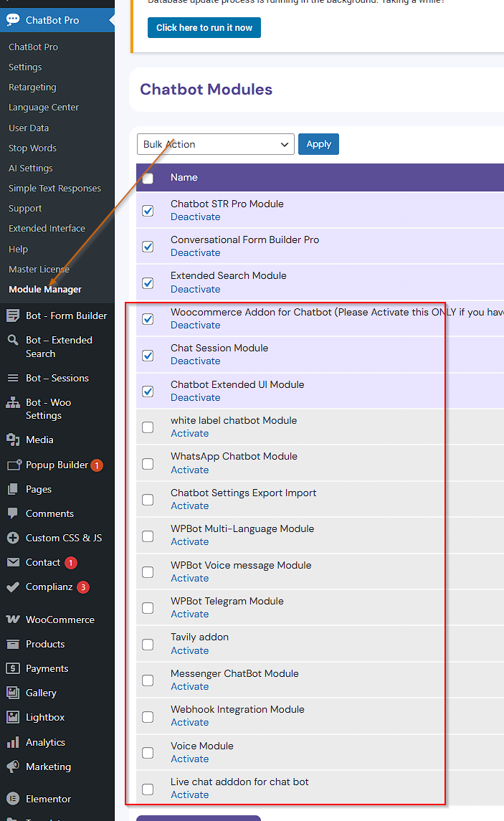Click the Media library icon
The width and height of the screenshot is (504, 821).
13,440
